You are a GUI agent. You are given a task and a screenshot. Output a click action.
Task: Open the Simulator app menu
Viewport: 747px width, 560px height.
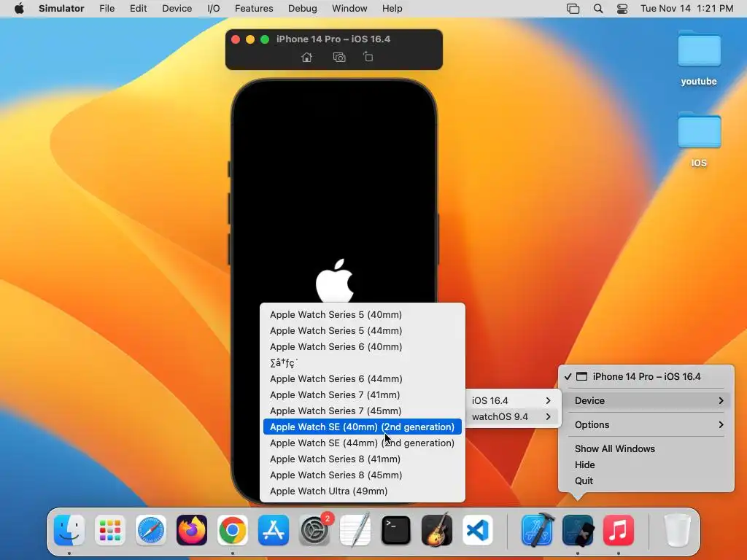coord(61,9)
